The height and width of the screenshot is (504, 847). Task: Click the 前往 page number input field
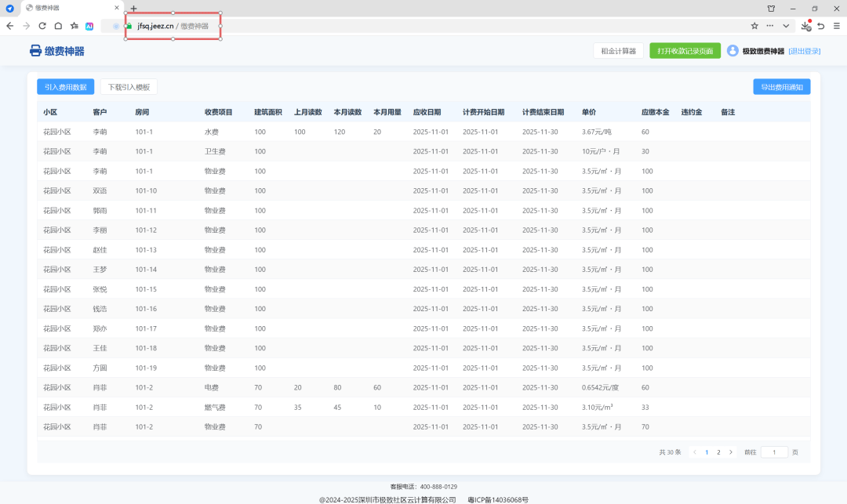(x=774, y=452)
